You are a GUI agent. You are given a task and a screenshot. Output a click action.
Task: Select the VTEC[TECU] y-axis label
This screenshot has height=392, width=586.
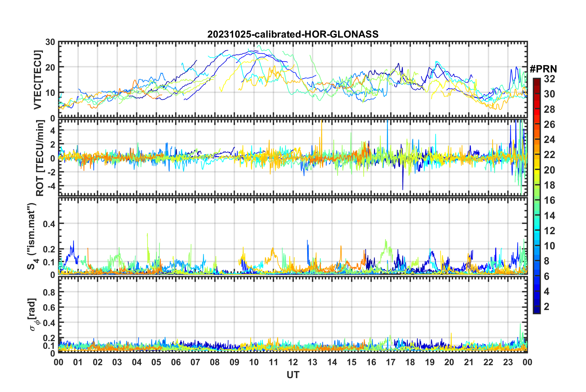(x=38, y=80)
